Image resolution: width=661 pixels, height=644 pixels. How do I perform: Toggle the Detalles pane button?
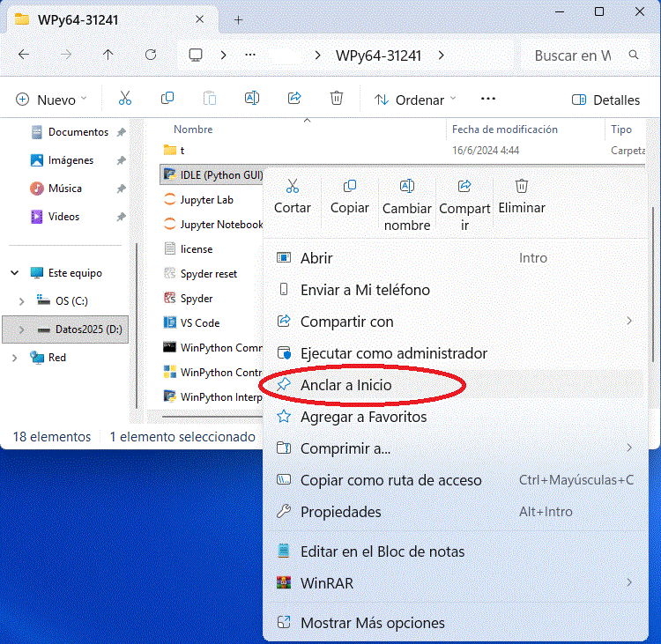coord(605,100)
